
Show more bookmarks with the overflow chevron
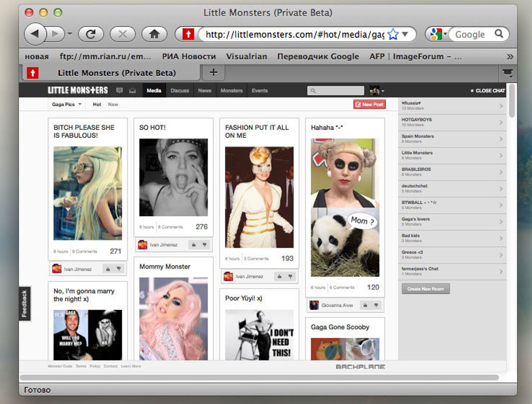510,56
